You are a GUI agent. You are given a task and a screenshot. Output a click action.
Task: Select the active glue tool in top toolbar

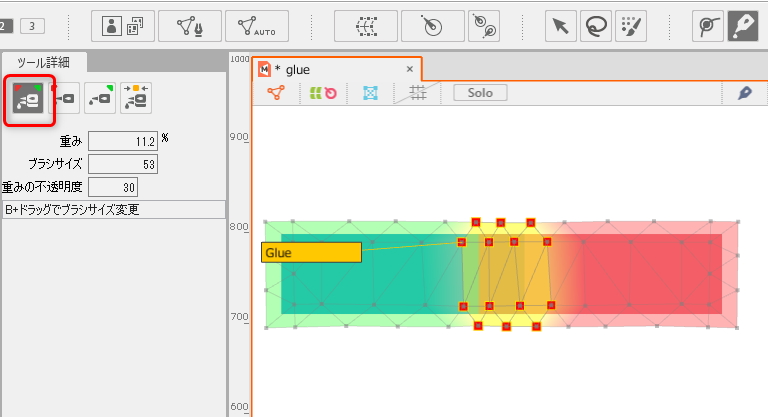[742, 27]
